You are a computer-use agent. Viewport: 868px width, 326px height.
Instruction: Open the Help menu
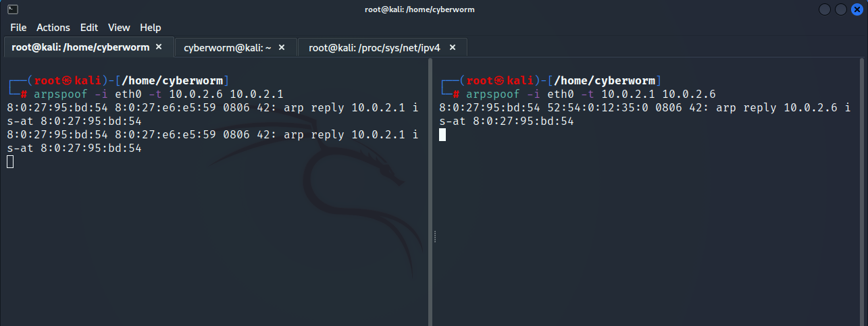(150, 28)
